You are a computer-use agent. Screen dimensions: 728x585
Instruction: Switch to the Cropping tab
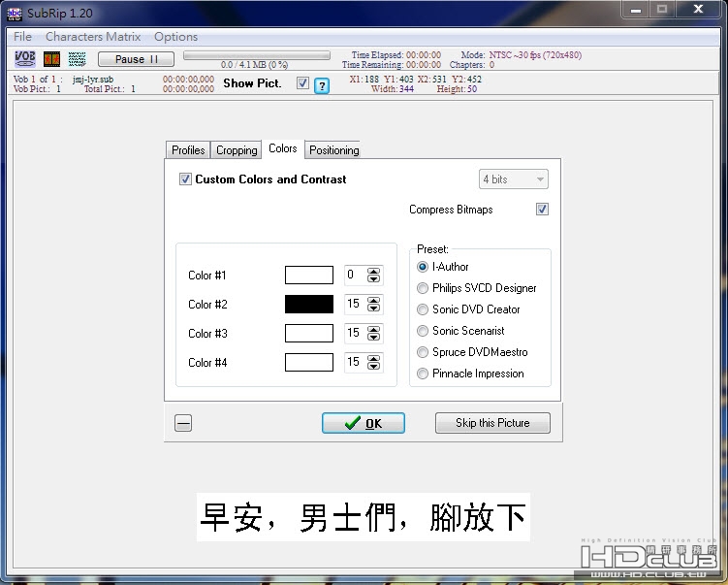237,150
